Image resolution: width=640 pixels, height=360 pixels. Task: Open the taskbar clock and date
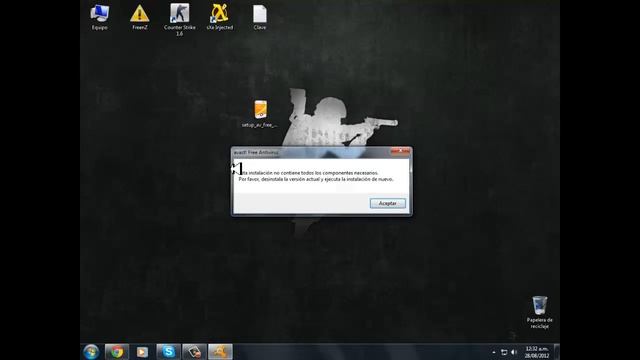tap(537, 352)
